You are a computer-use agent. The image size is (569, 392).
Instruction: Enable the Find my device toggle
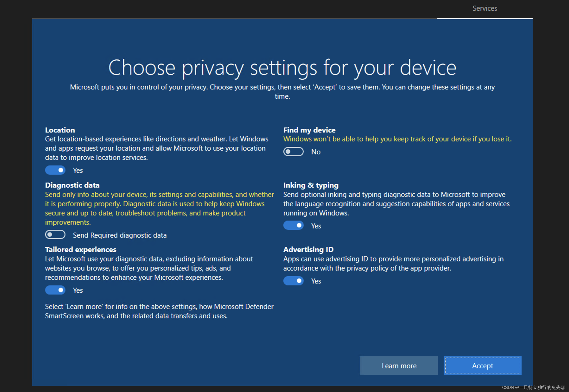[293, 152]
